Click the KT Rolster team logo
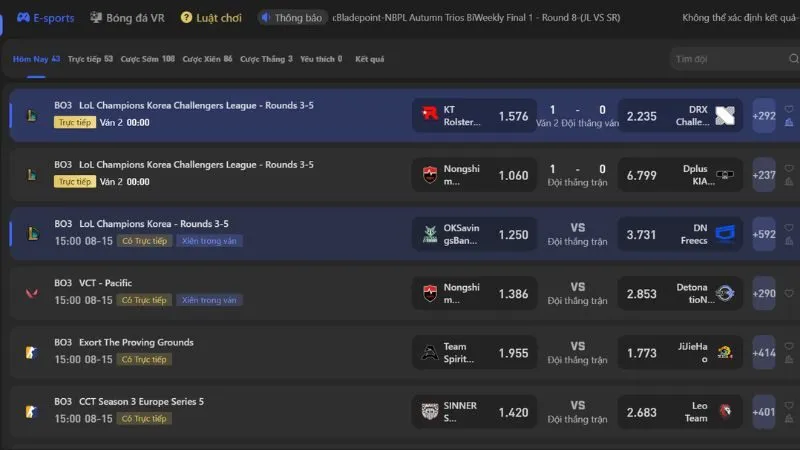The height and width of the screenshot is (450, 800). coord(430,114)
